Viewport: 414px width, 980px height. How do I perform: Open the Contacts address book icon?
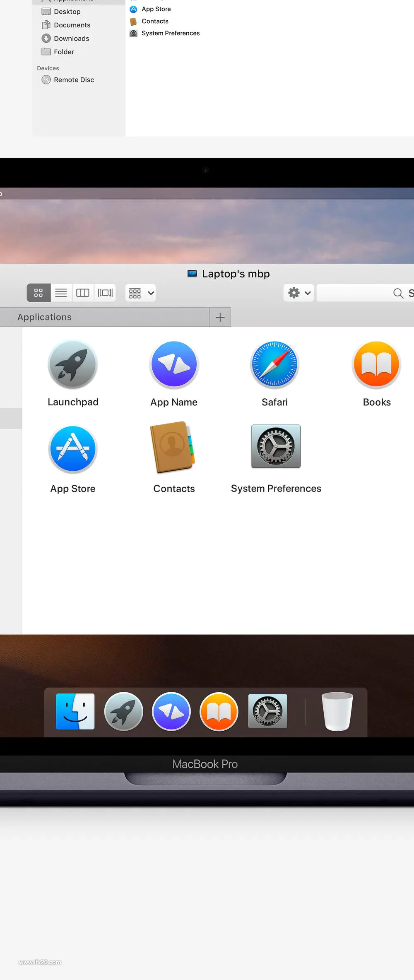point(173,447)
